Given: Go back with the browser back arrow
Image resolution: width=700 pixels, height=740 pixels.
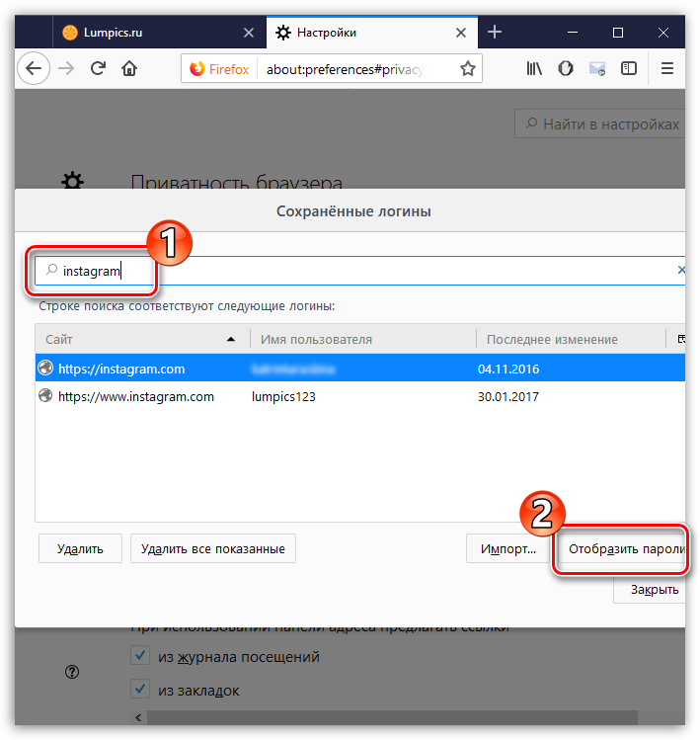Looking at the screenshot, I should [x=34, y=69].
